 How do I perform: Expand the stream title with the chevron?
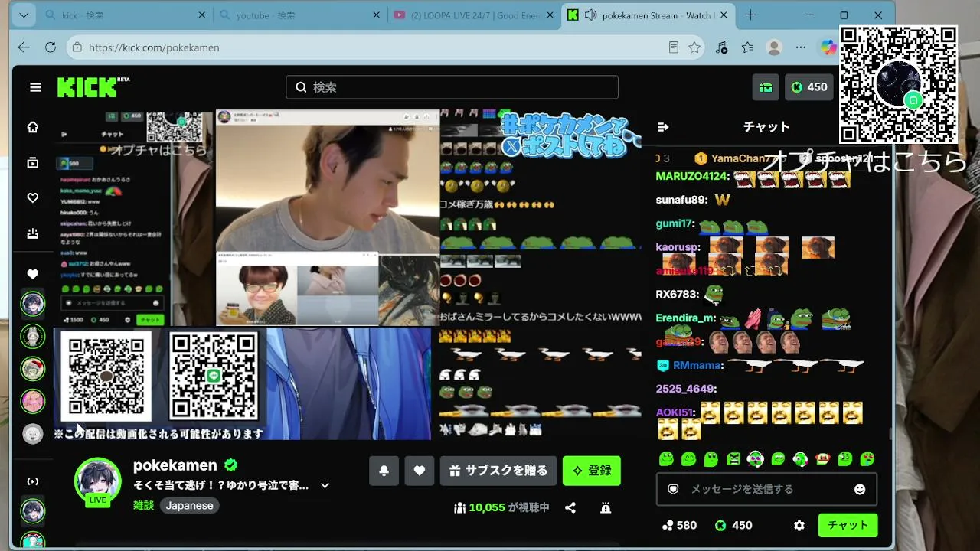point(325,485)
